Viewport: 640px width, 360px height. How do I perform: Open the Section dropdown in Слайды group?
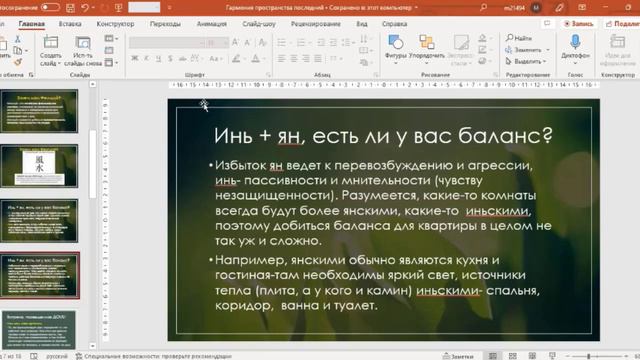[111, 62]
